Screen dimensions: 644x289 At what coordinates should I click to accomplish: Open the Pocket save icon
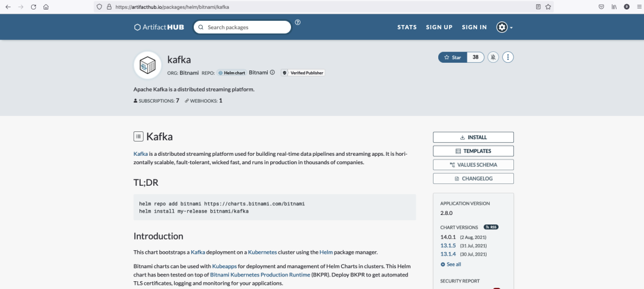[601, 7]
